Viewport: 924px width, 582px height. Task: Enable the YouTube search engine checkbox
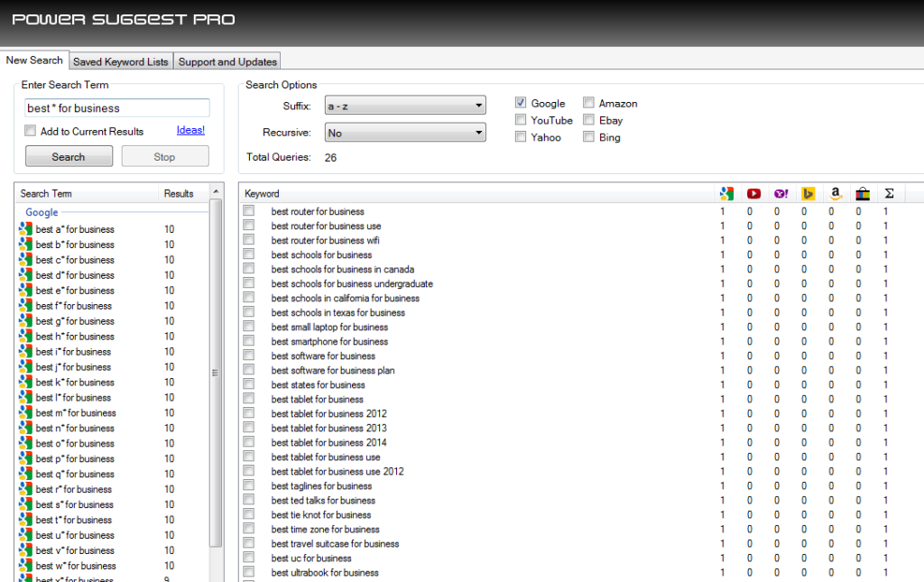[x=521, y=120]
